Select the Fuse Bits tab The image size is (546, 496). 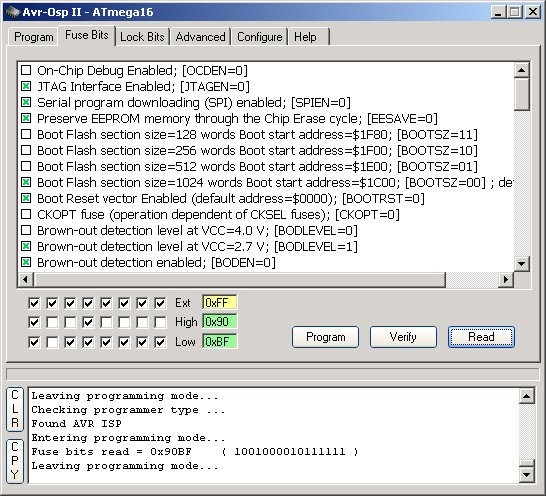click(87, 35)
